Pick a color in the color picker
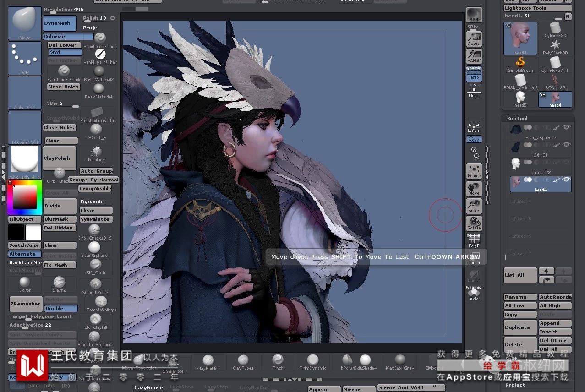585x392 pixels. click(x=25, y=197)
